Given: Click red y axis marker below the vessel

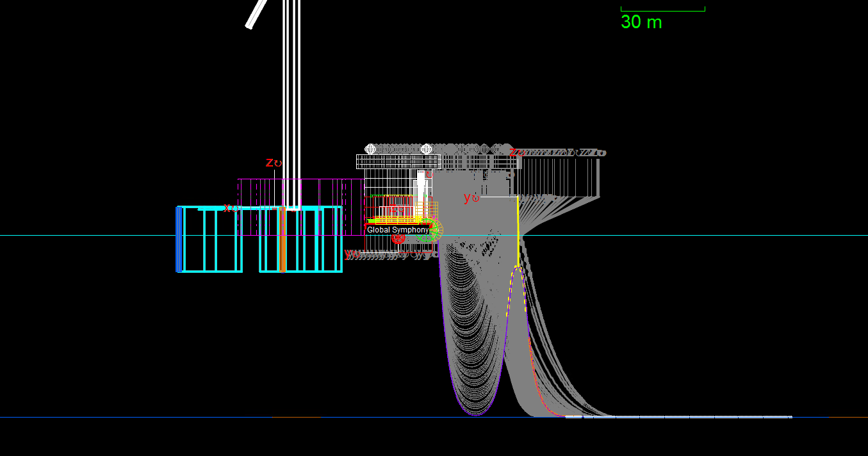Looking at the screenshot, I should pyautogui.click(x=350, y=254).
